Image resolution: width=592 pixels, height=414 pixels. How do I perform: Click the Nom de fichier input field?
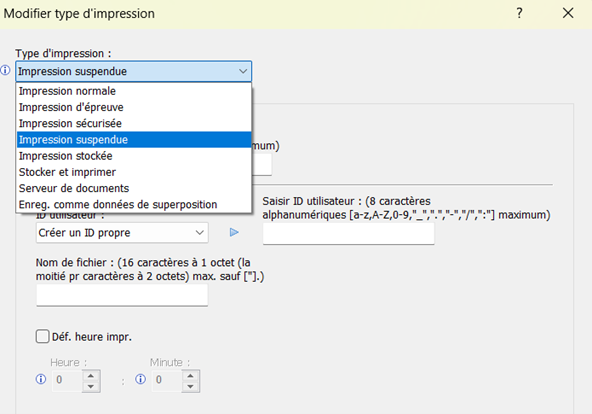click(122, 295)
